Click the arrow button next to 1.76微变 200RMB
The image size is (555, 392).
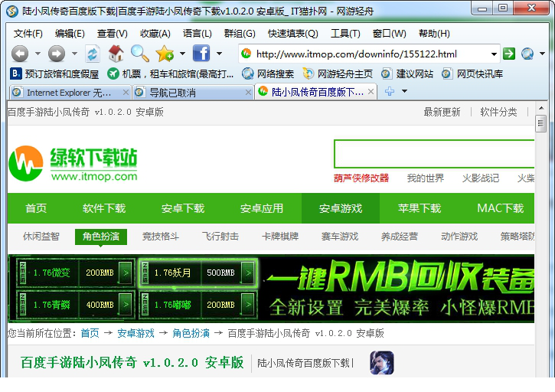click(x=126, y=273)
